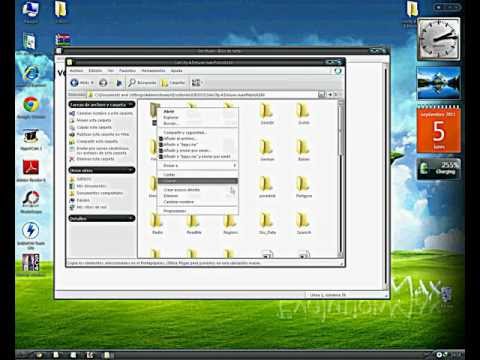
Task: Open the Edición menu
Action: tap(95, 71)
